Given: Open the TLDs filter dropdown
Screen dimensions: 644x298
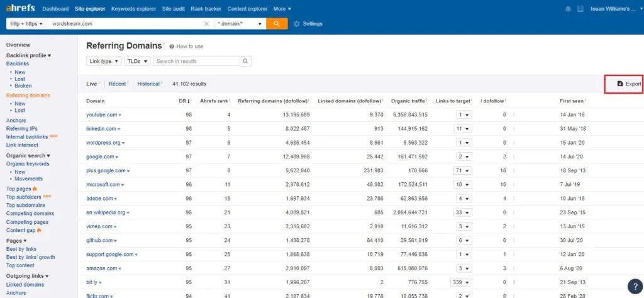Looking at the screenshot, I should pos(137,61).
